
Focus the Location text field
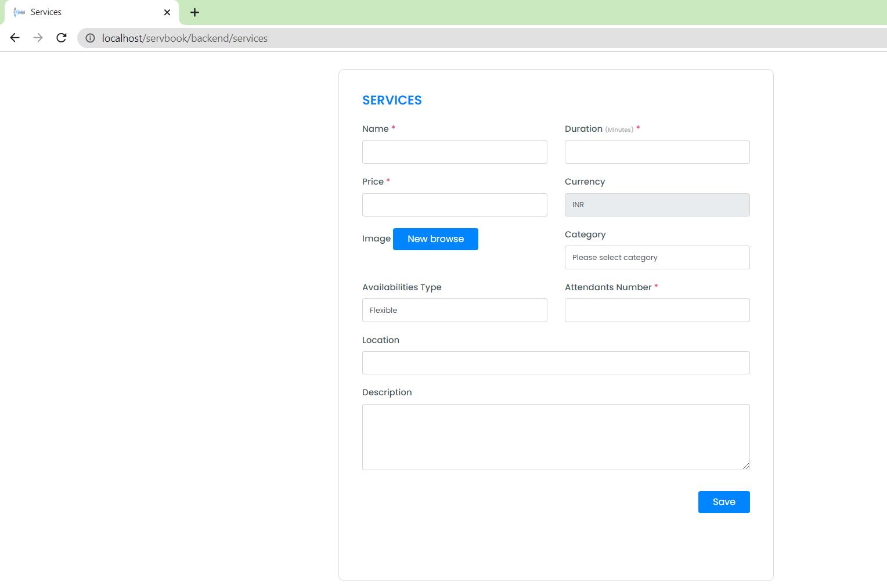556,363
